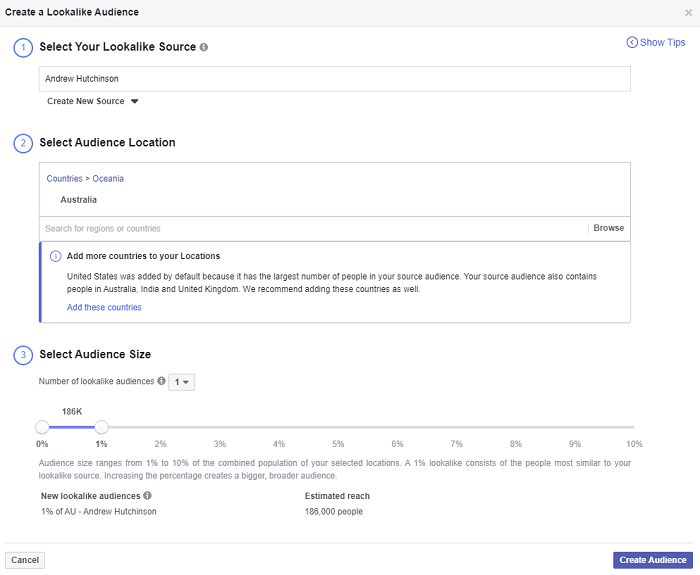Click info icon next to lookalike audiences number
Screen dimensions: 700x575
161,381
